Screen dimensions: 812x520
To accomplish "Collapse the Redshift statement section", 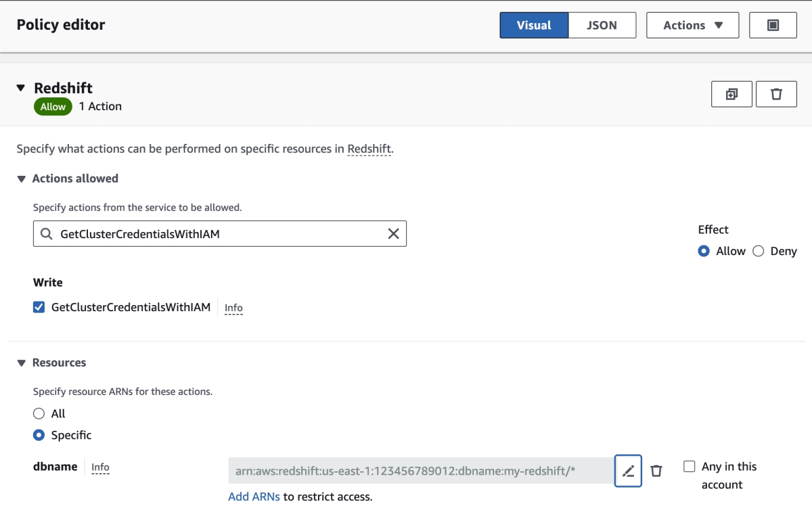I will (x=21, y=88).
